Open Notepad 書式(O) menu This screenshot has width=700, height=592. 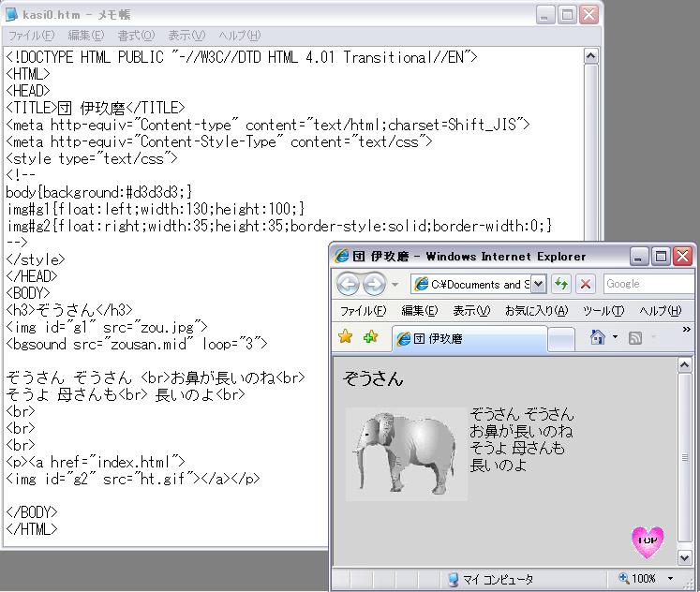click(x=136, y=36)
